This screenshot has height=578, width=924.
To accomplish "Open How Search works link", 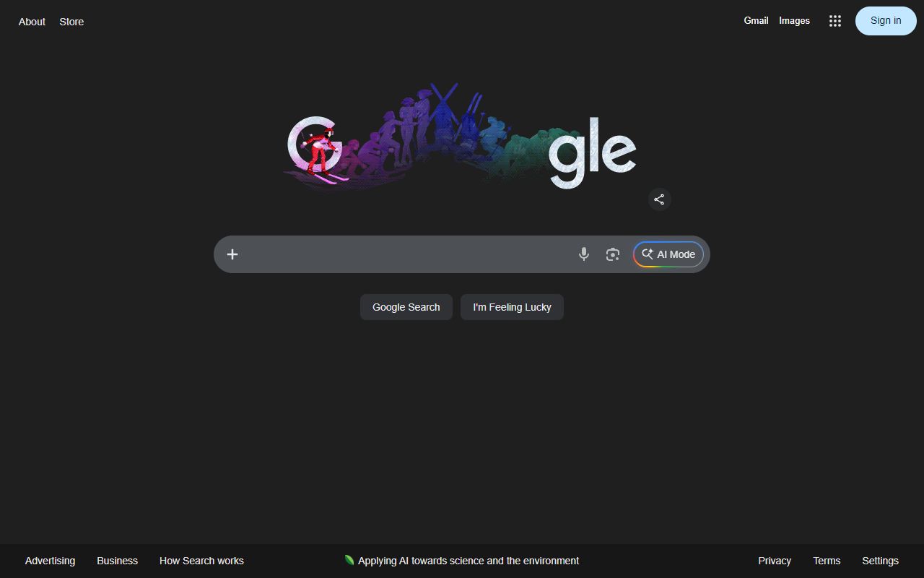I will 201,561.
